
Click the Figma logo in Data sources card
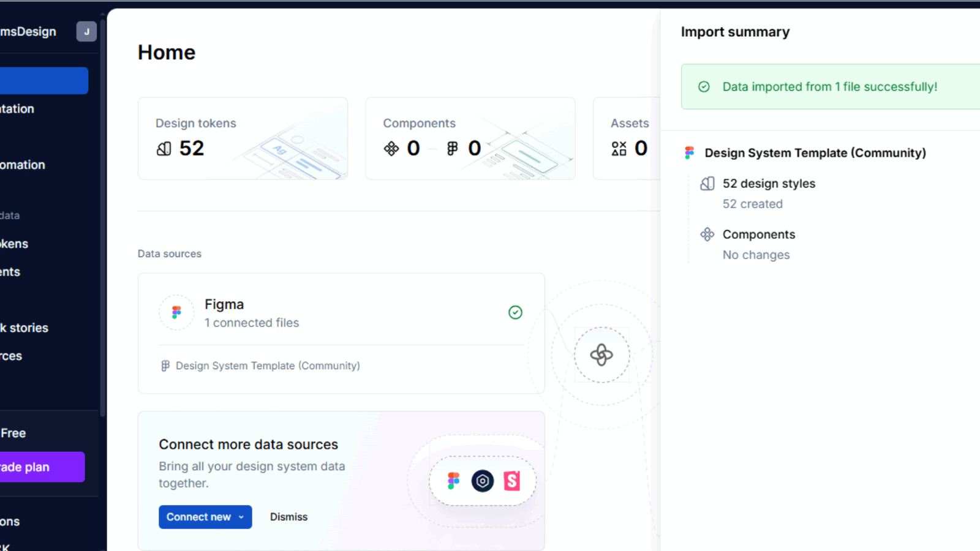pyautogui.click(x=176, y=312)
